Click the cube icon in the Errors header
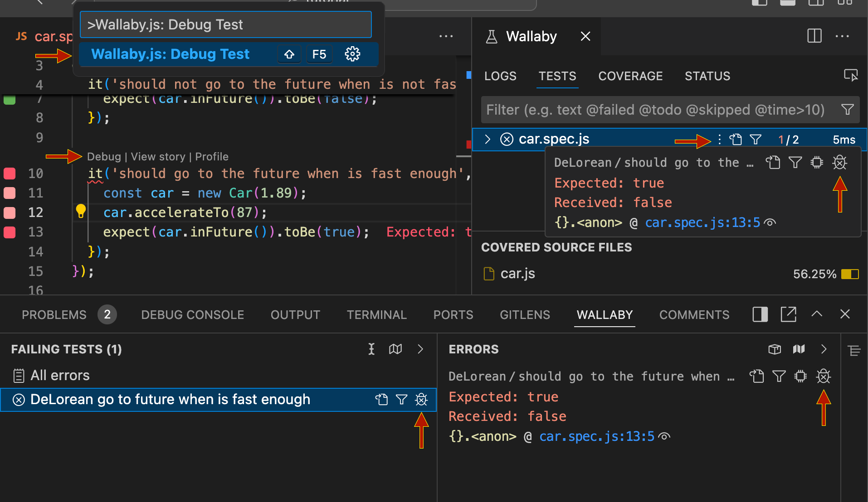The image size is (868, 502). 775,349
